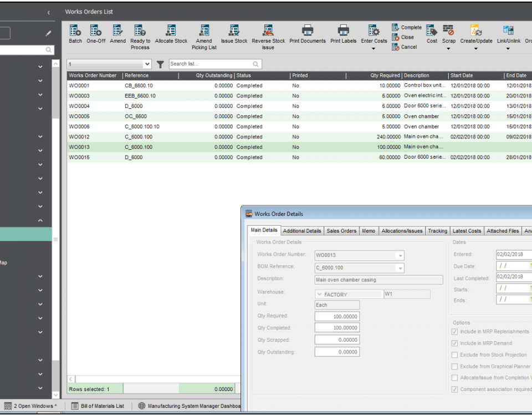This screenshot has width=532, height=416.
Task: Open the Sales Orders tab
Action: [x=341, y=231]
